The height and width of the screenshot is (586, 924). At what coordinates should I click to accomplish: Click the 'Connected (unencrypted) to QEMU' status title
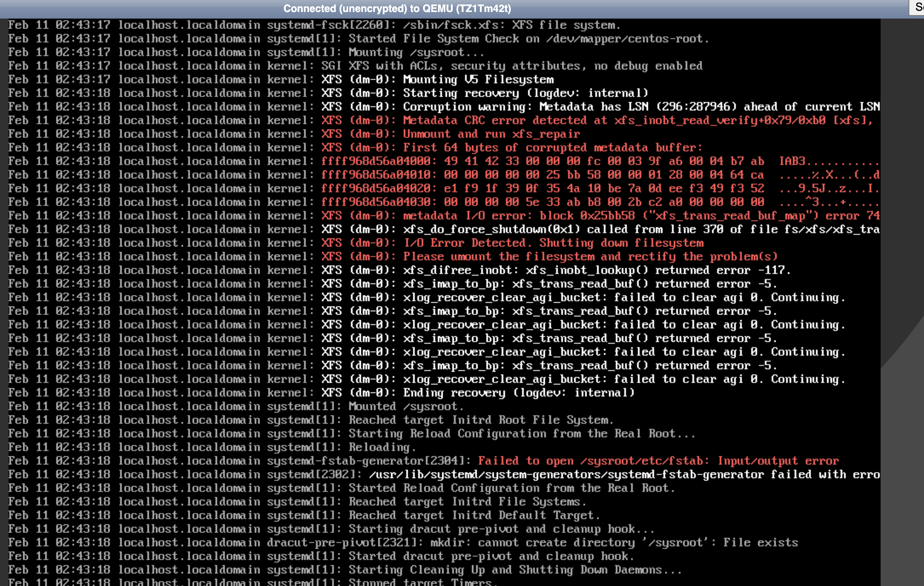coord(397,9)
